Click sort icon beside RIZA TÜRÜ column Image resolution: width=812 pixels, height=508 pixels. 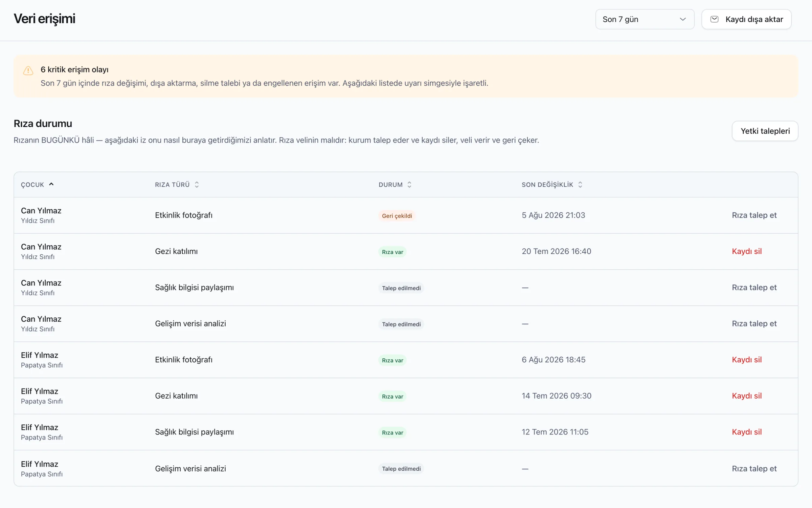pyautogui.click(x=197, y=185)
